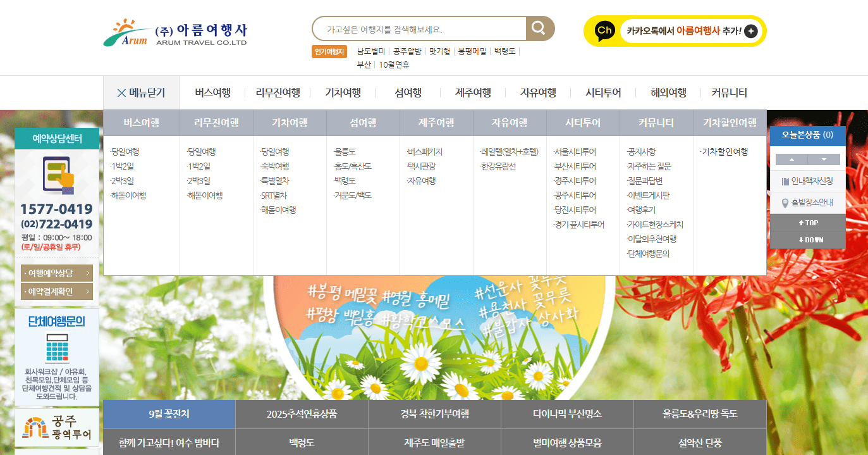Click the up arrow in 오늘본상품 panel
This screenshot has height=455, width=868.
point(792,159)
